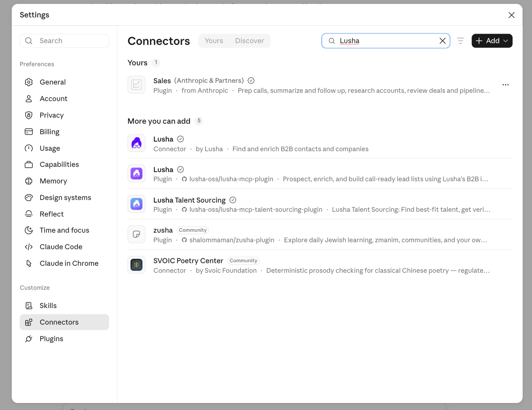
Task: Click the SVOIC Poetry Center title
Action: coord(188,261)
